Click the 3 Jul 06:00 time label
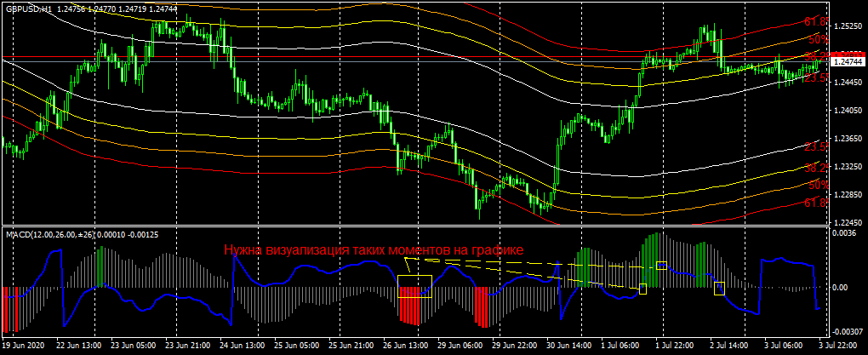 [x=784, y=344]
